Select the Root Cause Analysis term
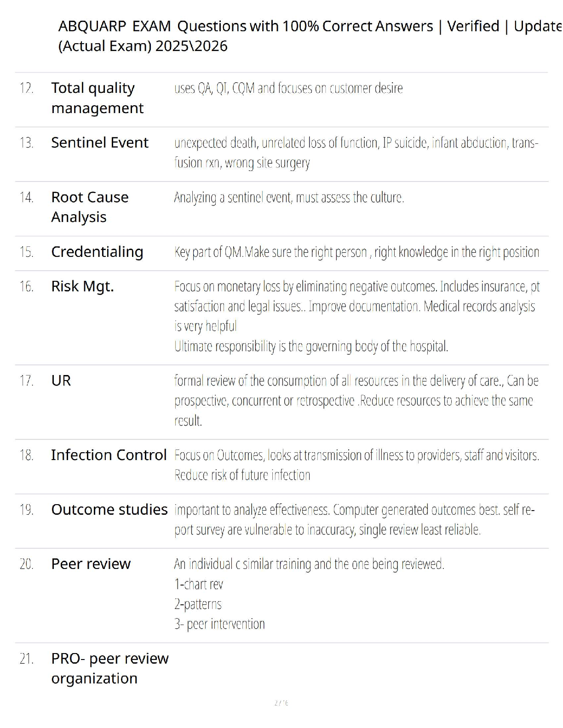This screenshot has height=728, width=563. [90, 207]
